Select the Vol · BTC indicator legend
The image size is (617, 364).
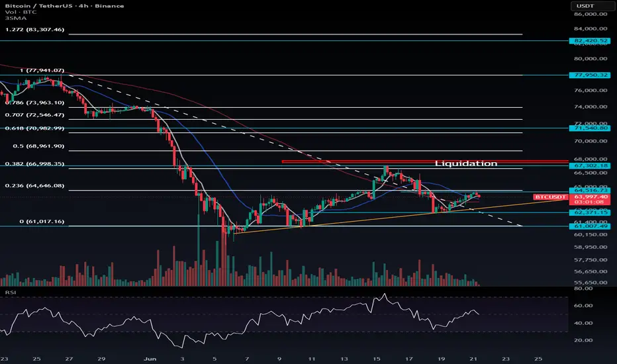point(21,12)
